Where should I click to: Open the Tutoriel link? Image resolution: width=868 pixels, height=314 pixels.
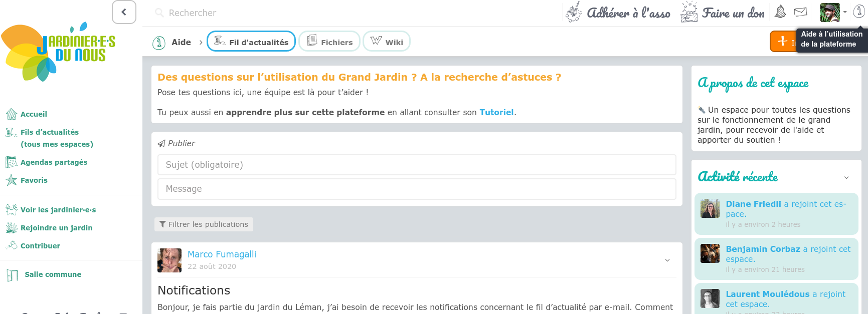pyautogui.click(x=496, y=112)
